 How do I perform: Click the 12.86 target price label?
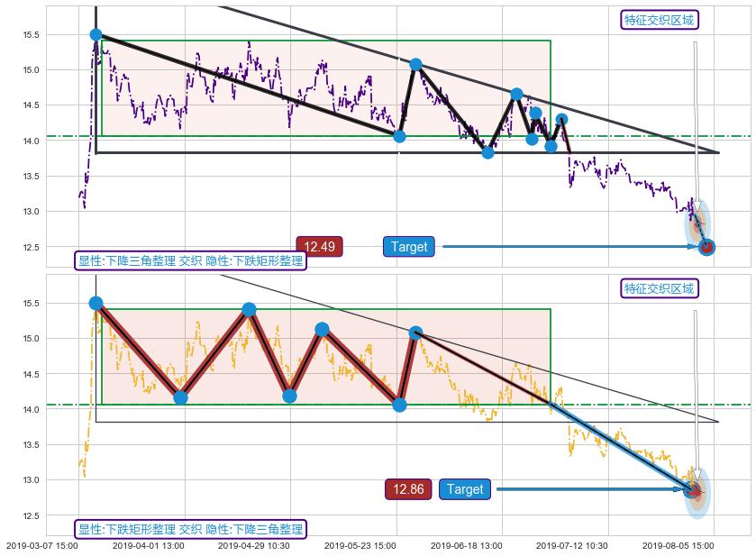(408, 489)
